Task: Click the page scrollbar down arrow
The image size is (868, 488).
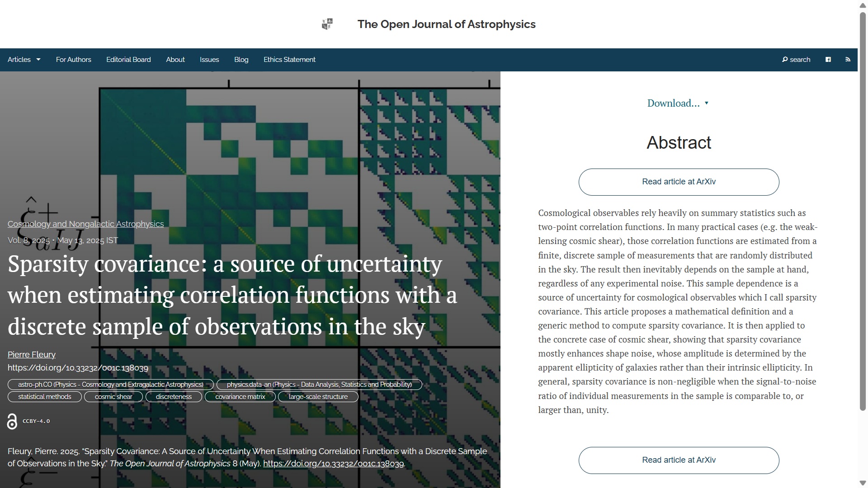Action: click(x=863, y=483)
